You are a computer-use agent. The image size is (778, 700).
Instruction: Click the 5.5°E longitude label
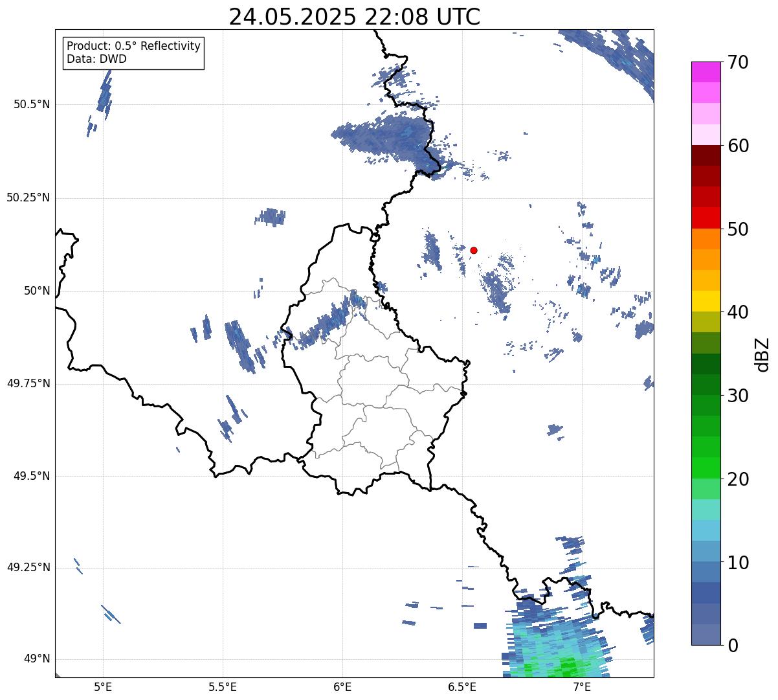pyautogui.click(x=223, y=686)
